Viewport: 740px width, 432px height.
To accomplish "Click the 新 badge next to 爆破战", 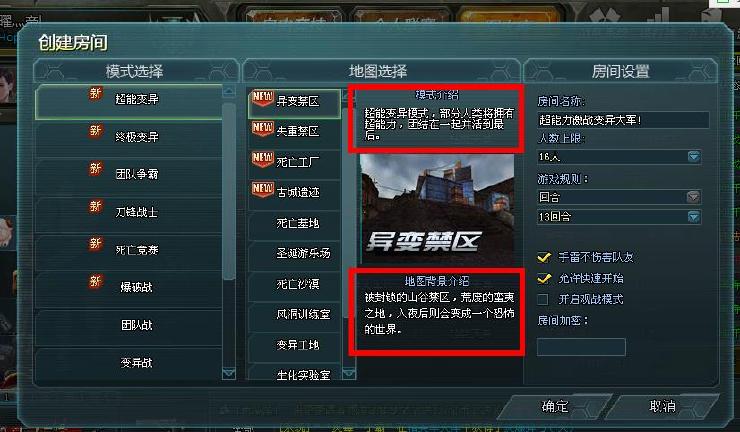I will click(95, 282).
